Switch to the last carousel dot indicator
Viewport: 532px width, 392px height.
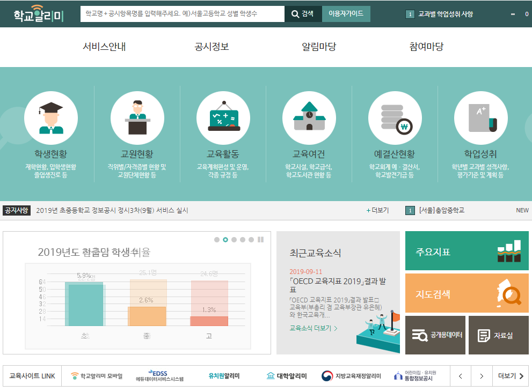coord(251,240)
